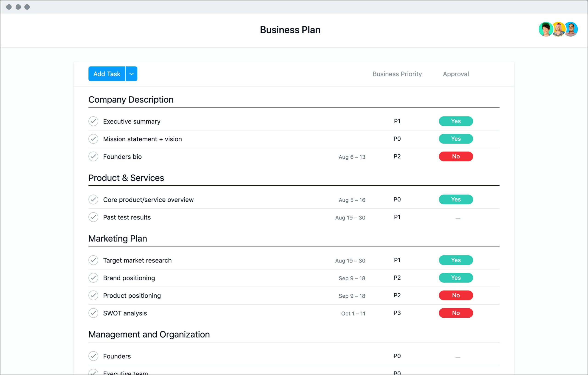Viewport: 588px width, 375px height.
Task: Change Mission statement P0 priority
Action: (397, 139)
